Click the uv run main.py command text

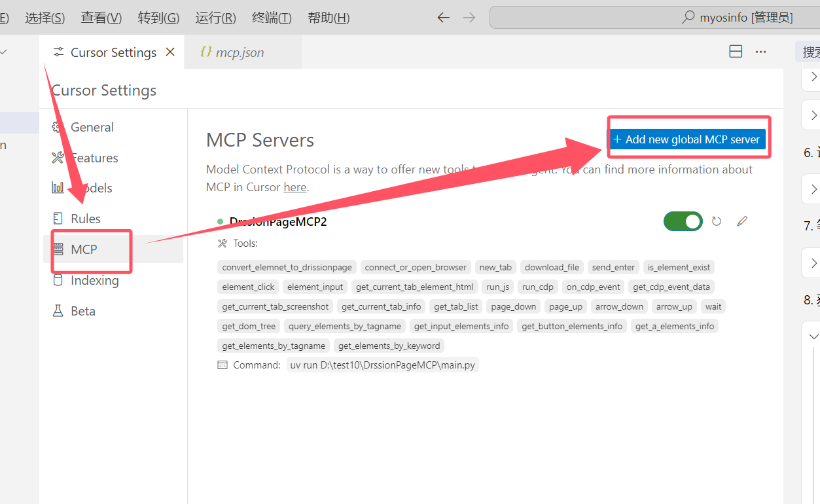click(383, 365)
